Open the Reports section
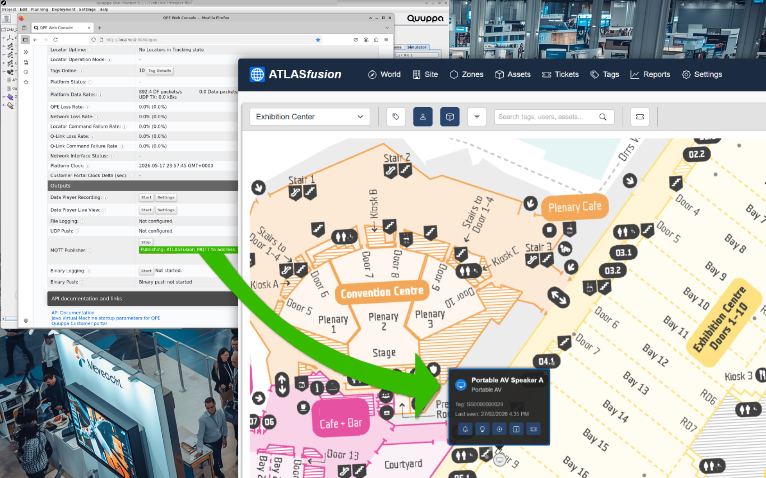This screenshot has width=766, height=478. tap(650, 74)
